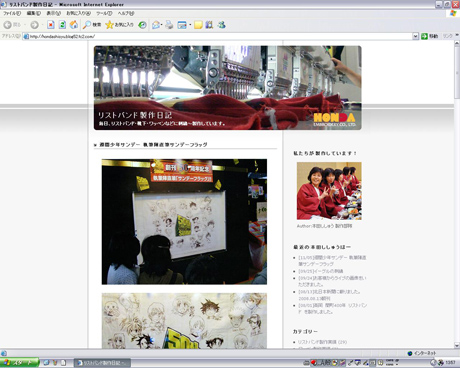Image resolution: width=460 pixels, height=368 pixels.
Task: Refresh the page using toolbar icon
Action: (62, 25)
